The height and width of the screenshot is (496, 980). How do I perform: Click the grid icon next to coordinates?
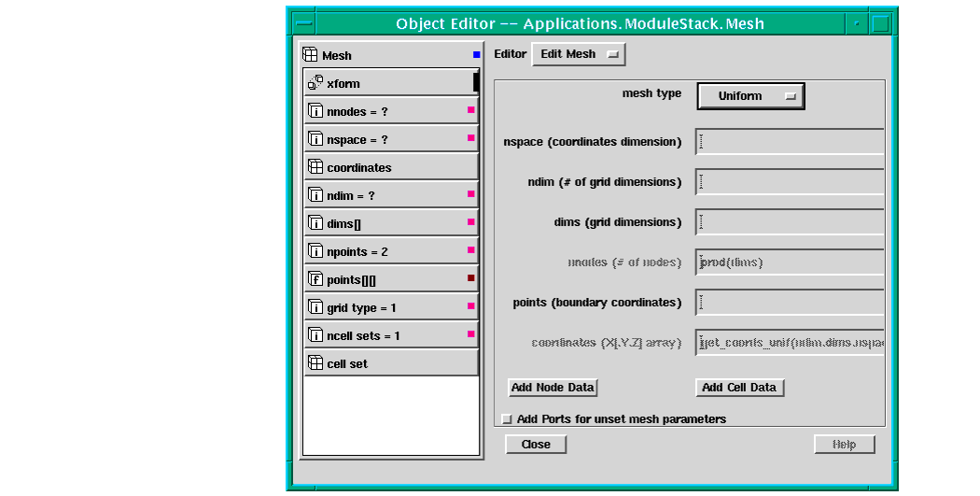(x=315, y=167)
